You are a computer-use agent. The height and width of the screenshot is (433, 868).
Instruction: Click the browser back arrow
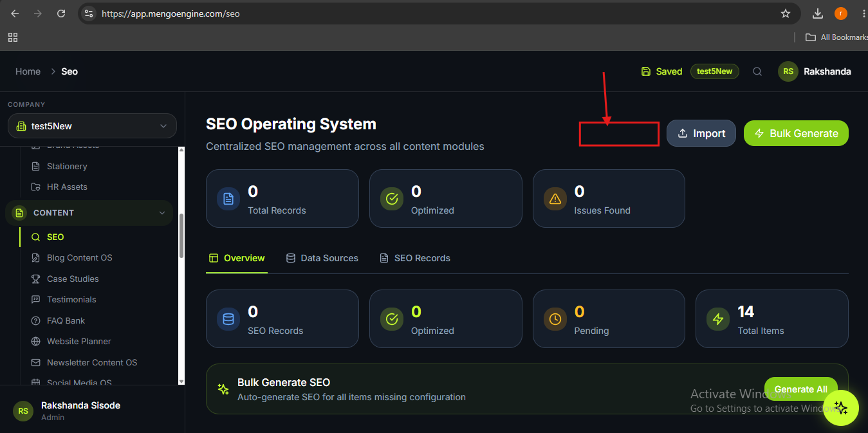pyautogui.click(x=15, y=13)
